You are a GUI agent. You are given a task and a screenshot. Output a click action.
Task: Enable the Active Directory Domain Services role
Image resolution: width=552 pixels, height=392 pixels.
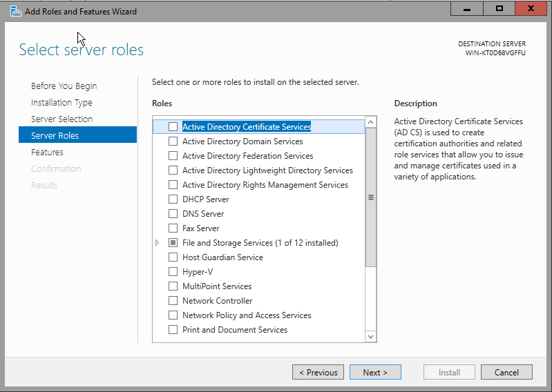tap(173, 141)
